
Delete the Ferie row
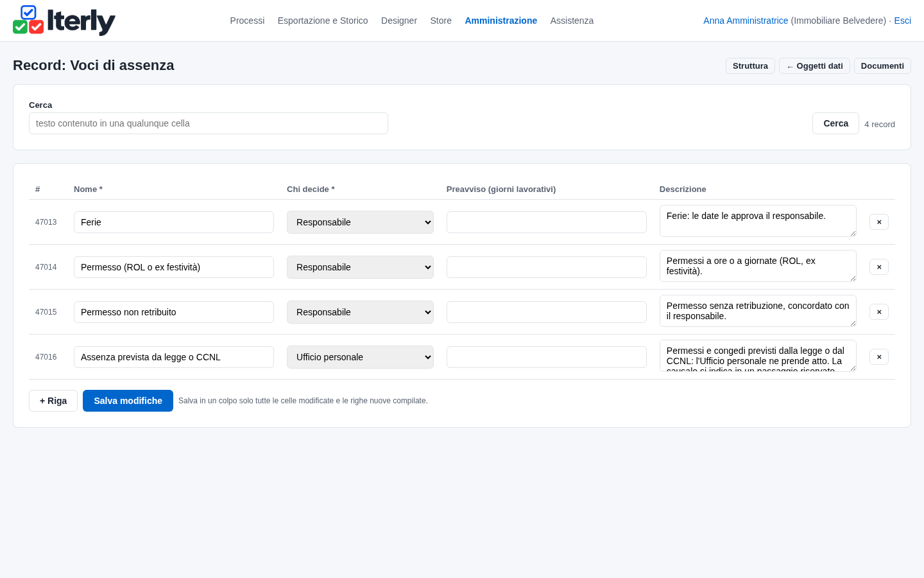(878, 222)
